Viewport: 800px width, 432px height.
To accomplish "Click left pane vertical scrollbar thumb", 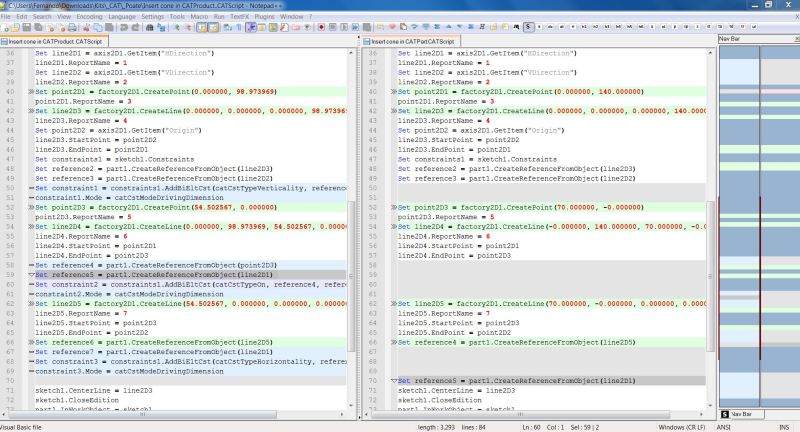I will (x=351, y=275).
